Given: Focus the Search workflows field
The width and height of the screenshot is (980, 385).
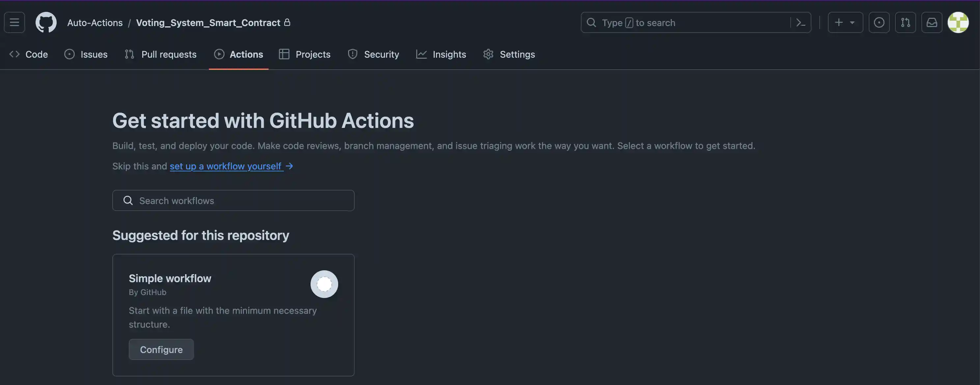Looking at the screenshot, I should click(233, 201).
